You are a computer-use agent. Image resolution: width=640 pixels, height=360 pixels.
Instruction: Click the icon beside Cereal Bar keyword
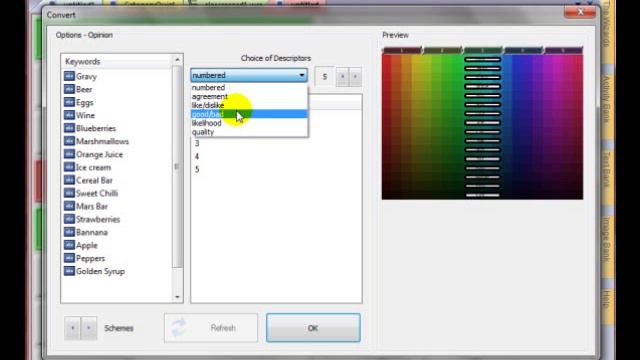coord(69,180)
